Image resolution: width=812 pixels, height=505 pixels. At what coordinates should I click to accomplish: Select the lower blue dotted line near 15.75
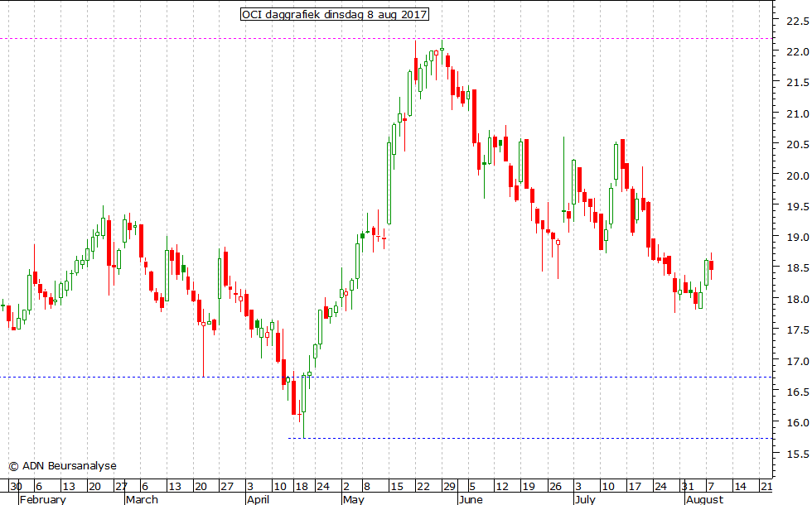(530, 438)
